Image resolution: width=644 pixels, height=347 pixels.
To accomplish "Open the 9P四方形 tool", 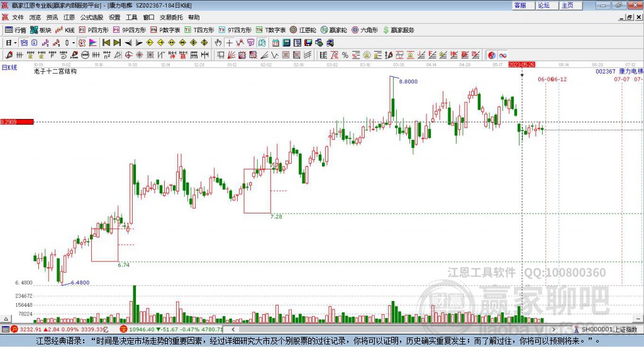I will click(129, 30).
